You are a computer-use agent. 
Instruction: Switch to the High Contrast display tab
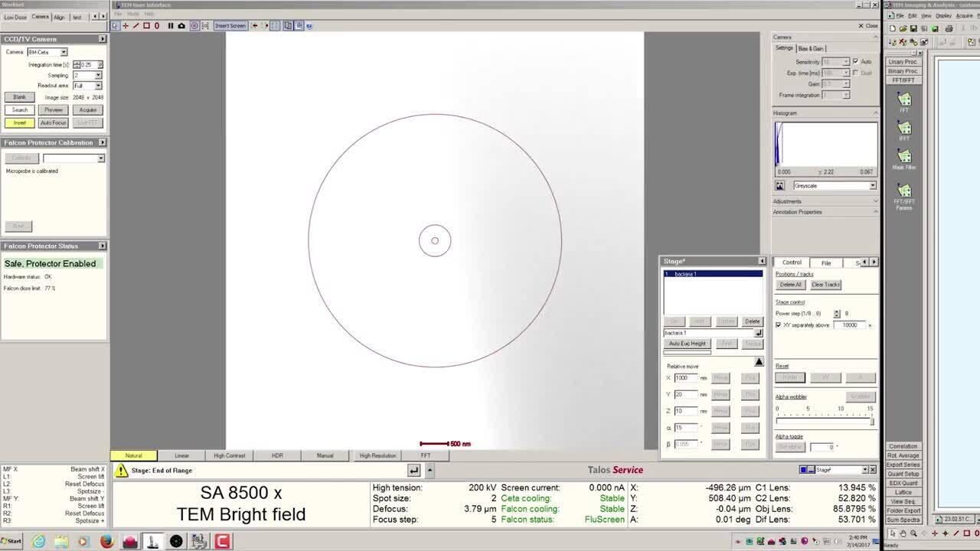coord(230,455)
